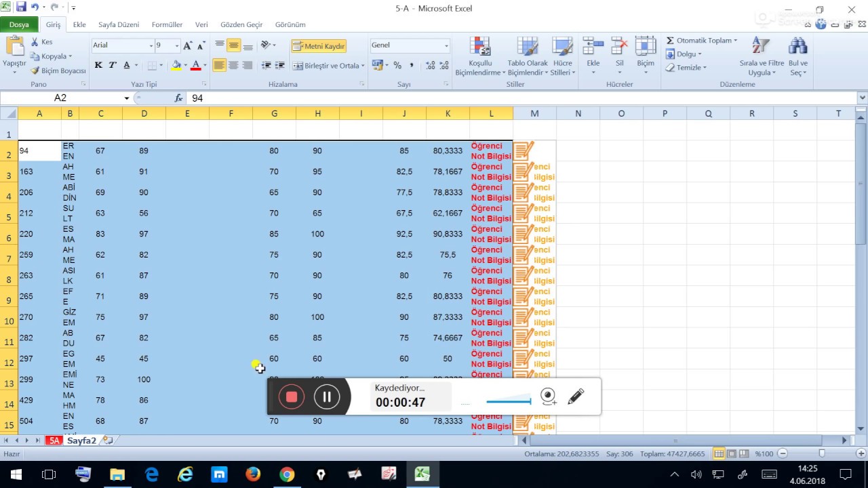
Task: Increase decimal places
Action: pyautogui.click(x=431, y=66)
